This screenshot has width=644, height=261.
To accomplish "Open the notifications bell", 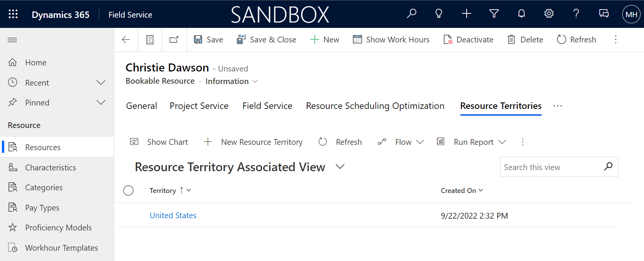I will [x=522, y=14].
